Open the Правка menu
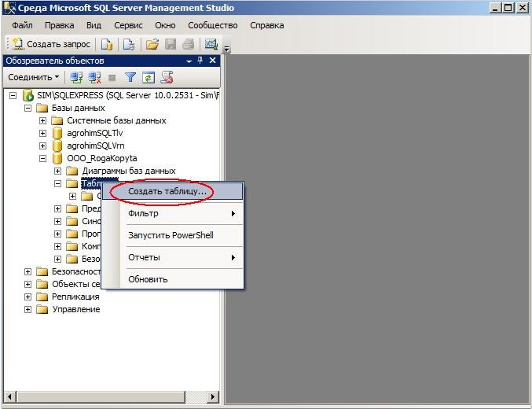 tap(60, 25)
